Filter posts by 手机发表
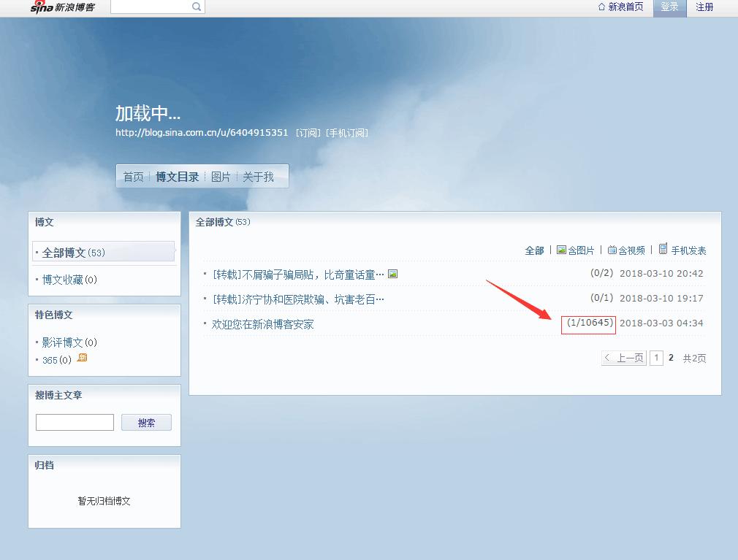This screenshot has height=560, width=738. (682, 250)
